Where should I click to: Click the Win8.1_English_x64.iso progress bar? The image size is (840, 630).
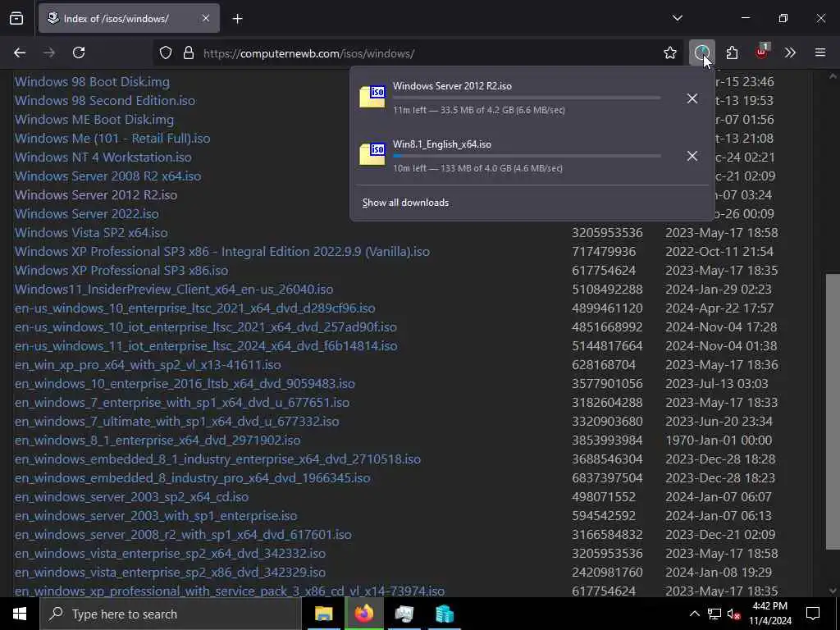click(527, 156)
